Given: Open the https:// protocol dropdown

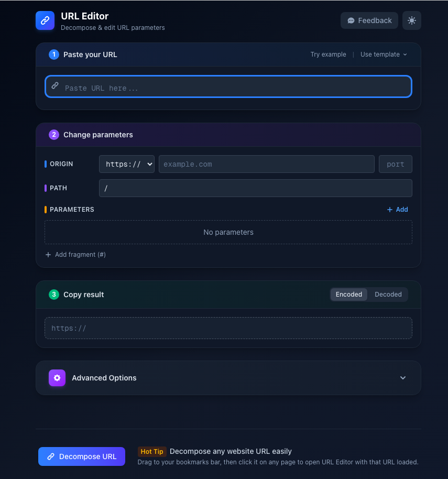Looking at the screenshot, I should pos(126,164).
